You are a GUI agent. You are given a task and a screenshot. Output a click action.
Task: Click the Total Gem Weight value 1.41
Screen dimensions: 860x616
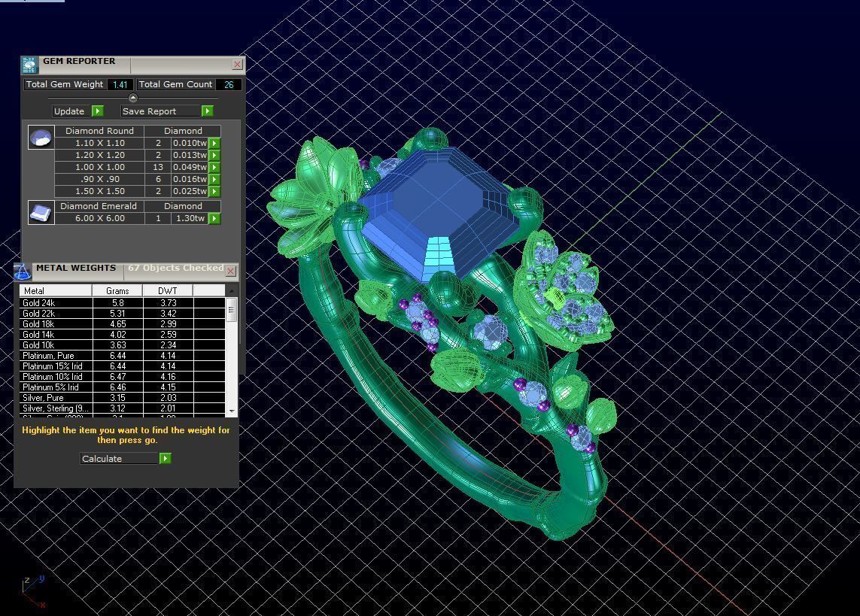[120, 84]
